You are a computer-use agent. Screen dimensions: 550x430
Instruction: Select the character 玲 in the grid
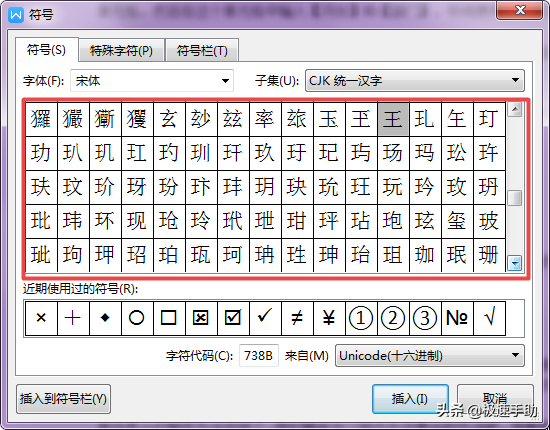pyautogui.click(x=201, y=221)
